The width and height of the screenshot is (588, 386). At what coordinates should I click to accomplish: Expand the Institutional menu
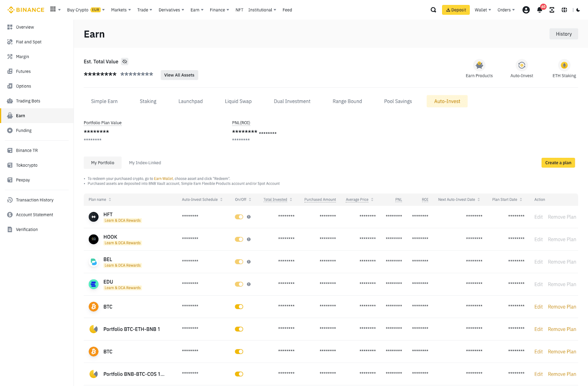coord(262,10)
